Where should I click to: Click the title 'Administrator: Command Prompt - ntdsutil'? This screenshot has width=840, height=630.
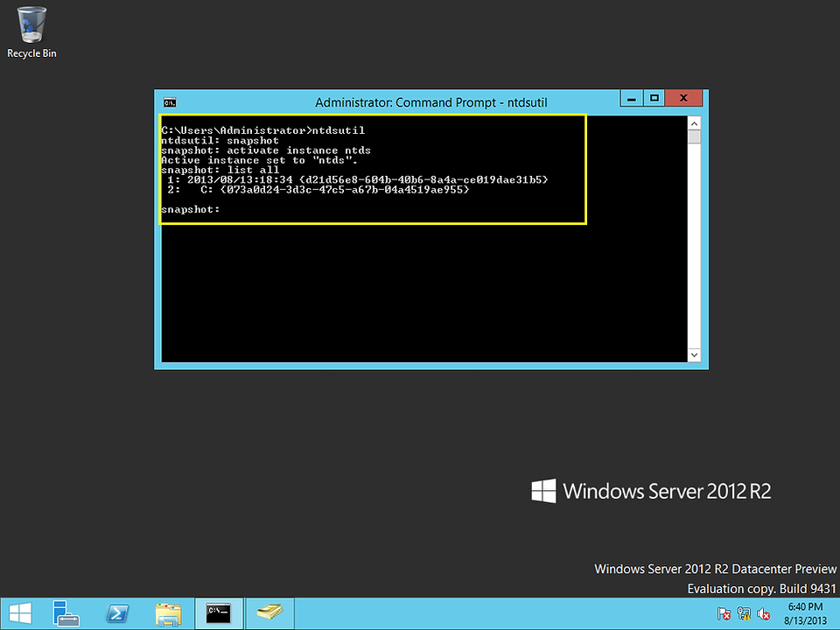(431, 102)
